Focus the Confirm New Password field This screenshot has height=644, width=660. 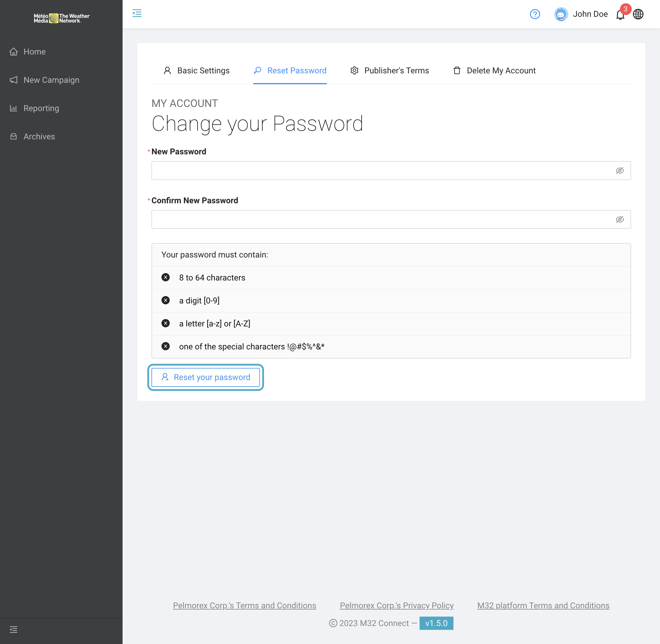point(391,219)
